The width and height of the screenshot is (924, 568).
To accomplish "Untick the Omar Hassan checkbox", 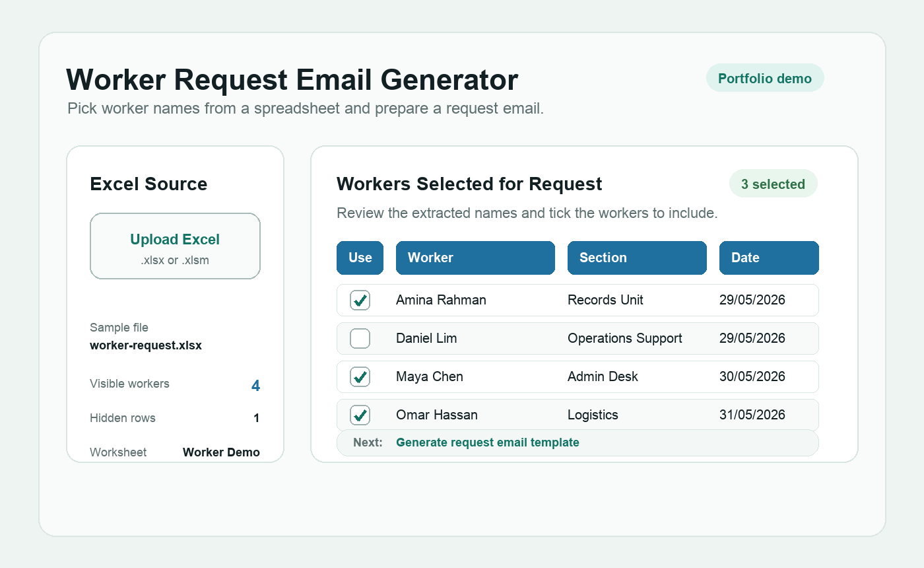I will click(360, 415).
